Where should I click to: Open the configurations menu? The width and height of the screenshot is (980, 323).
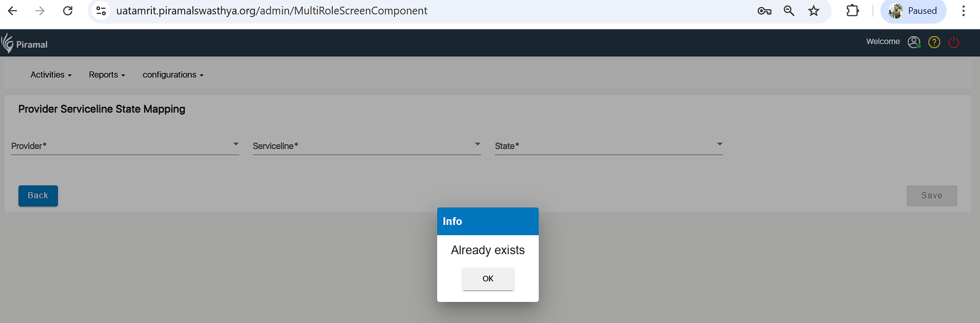(173, 75)
